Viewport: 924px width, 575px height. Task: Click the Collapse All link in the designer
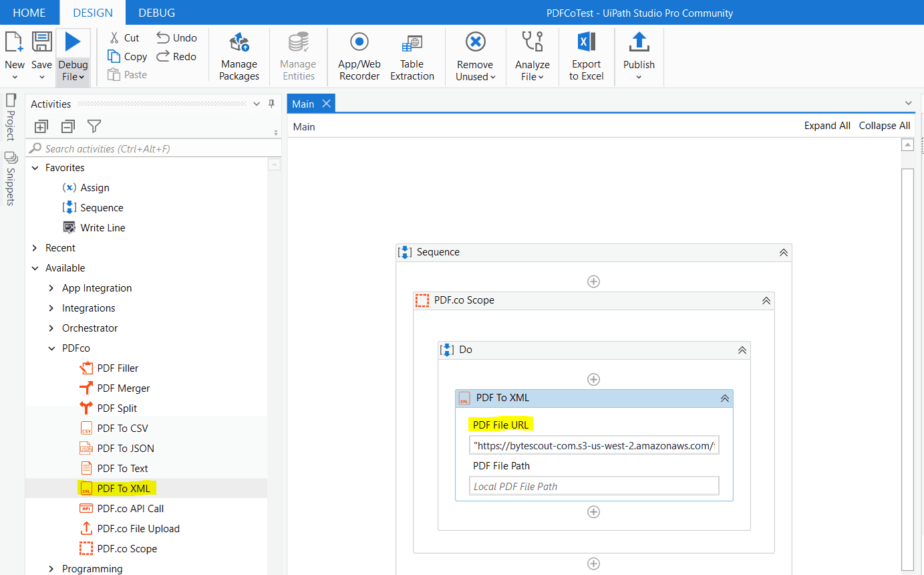(x=884, y=125)
